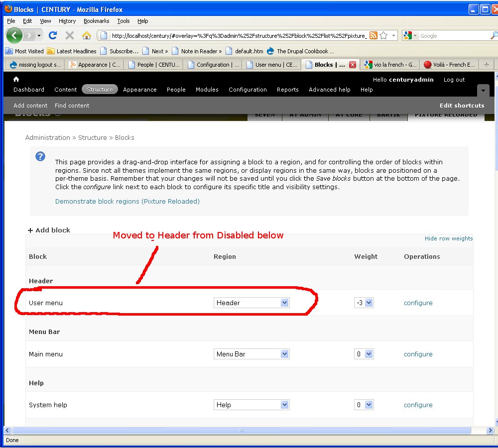This screenshot has width=498, height=448.
Task: Click the blue help question mark icon
Action: (41, 156)
